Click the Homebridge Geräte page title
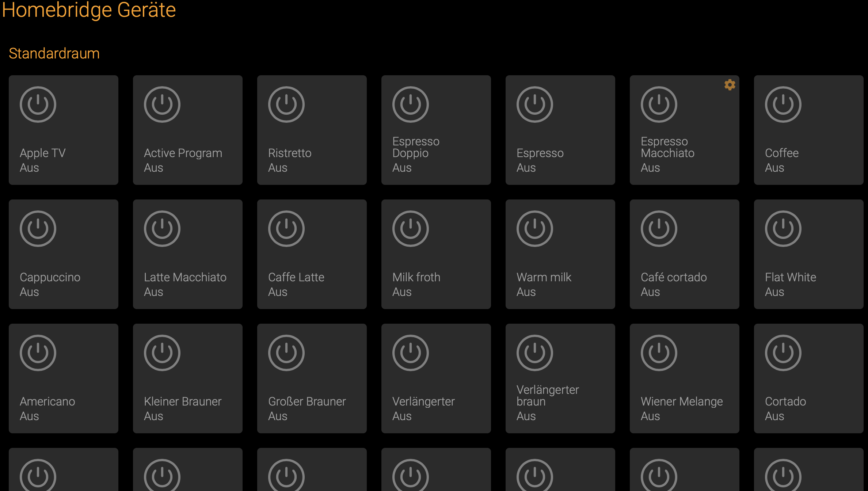The width and height of the screenshot is (868, 491). 89,10
